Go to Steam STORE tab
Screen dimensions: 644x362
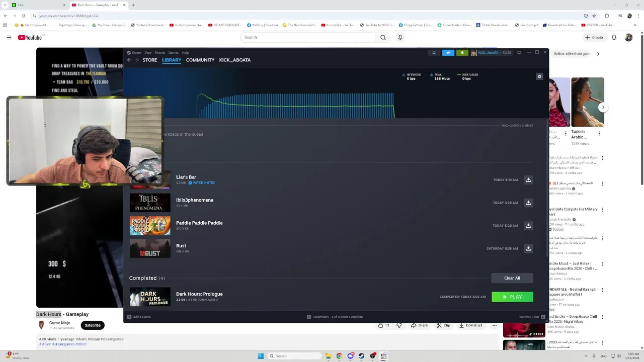pos(149,60)
